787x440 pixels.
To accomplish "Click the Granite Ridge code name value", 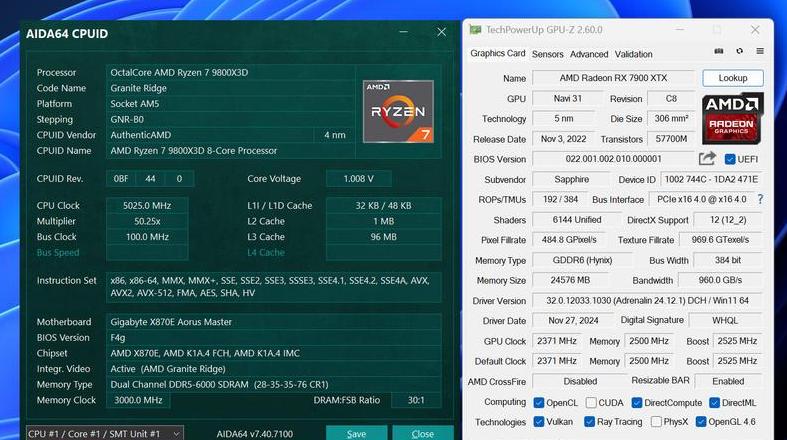I will pyautogui.click(x=230, y=88).
